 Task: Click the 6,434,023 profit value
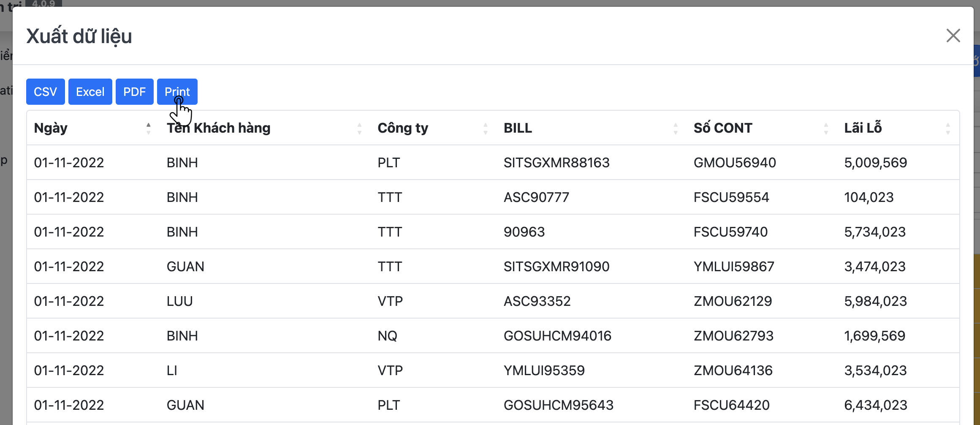875,405
